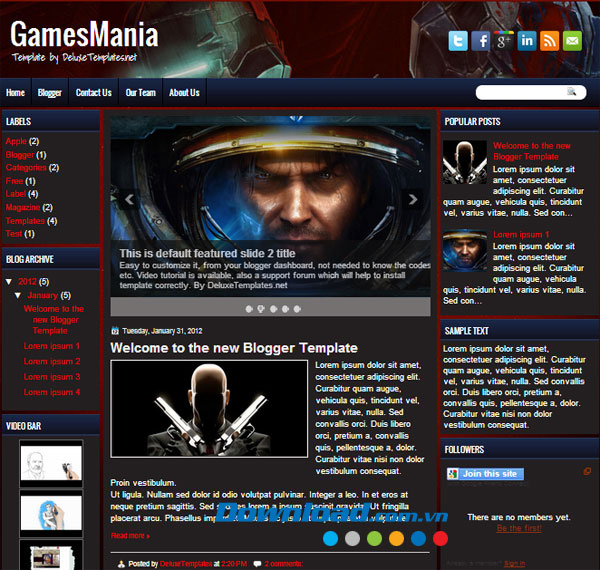Screen dimensions: 600x570
Task: Click Join this site button
Action: coord(485,474)
